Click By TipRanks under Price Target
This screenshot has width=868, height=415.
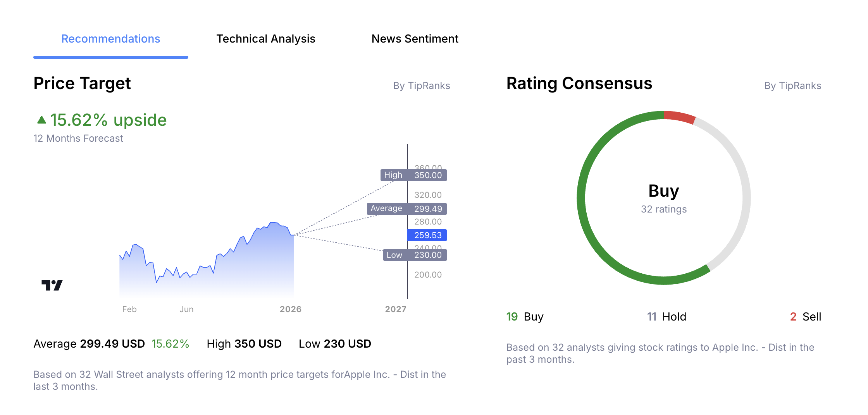click(x=421, y=86)
